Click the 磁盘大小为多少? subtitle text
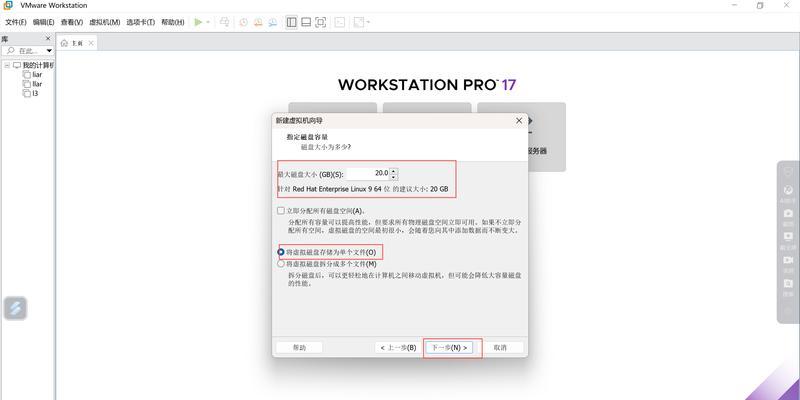Viewport: 800px width, 400px height. tap(327, 147)
